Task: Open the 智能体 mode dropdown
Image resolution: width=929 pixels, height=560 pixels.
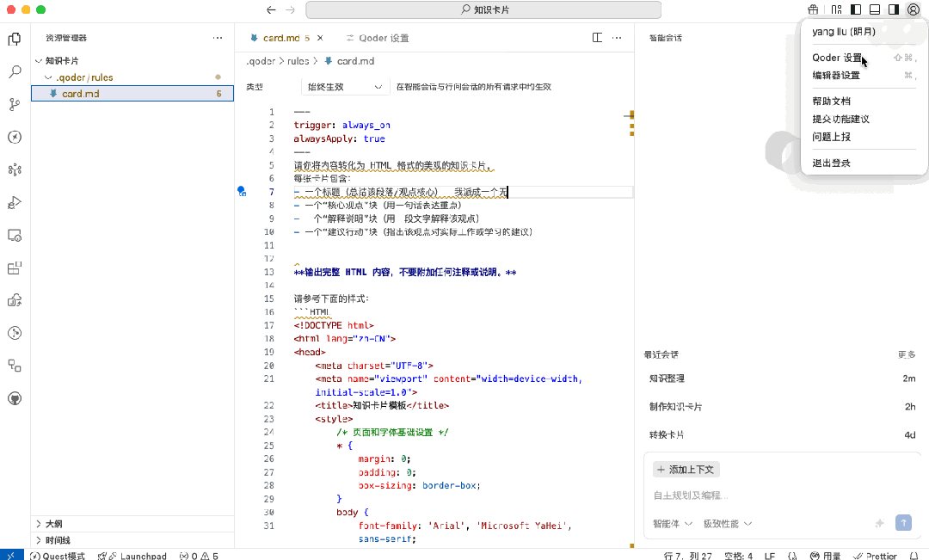Action: coord(673,523)
